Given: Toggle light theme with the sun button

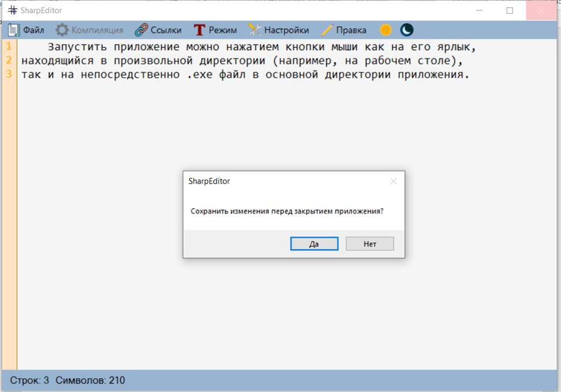Looking at the screenshot, I should tap(384, 29).
